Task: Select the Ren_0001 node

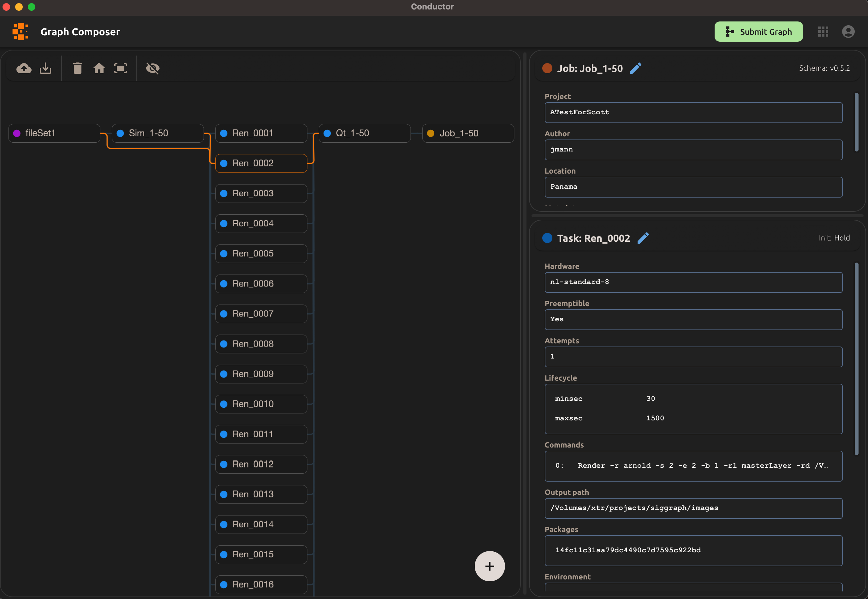Action: 261,133
